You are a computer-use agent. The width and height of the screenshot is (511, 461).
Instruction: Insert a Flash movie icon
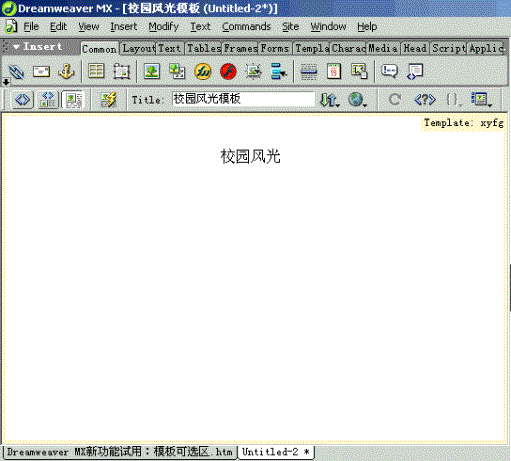(228, 71)
